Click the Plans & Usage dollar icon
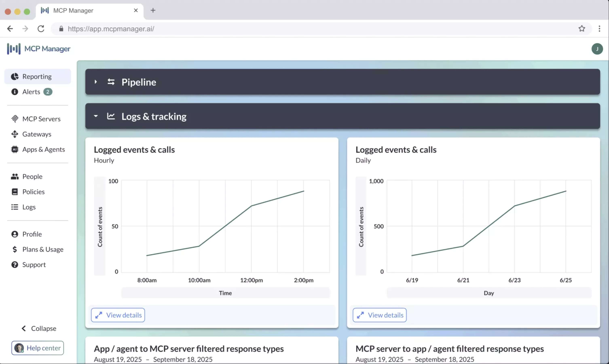Viewport: 609px width, 364px height. pos(15,249)
